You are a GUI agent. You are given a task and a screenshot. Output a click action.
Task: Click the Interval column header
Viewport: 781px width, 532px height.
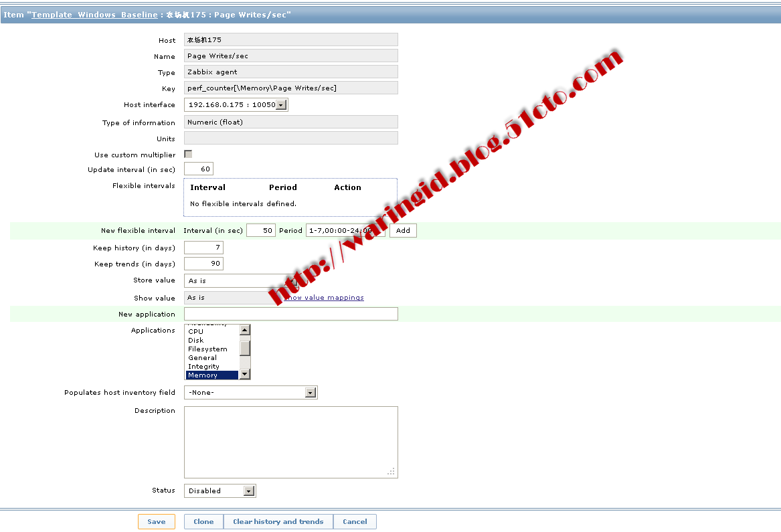point(207,187)
